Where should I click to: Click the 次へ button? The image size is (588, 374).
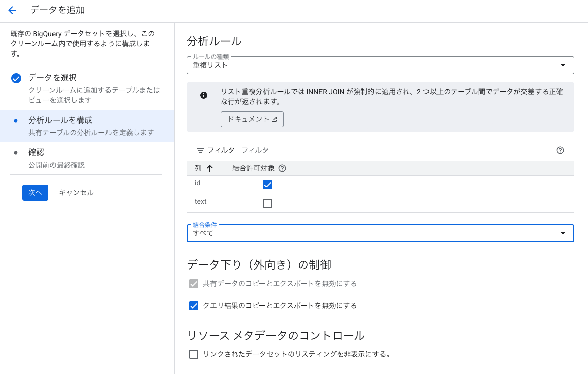pyautogui.click(x=35, y=193)
